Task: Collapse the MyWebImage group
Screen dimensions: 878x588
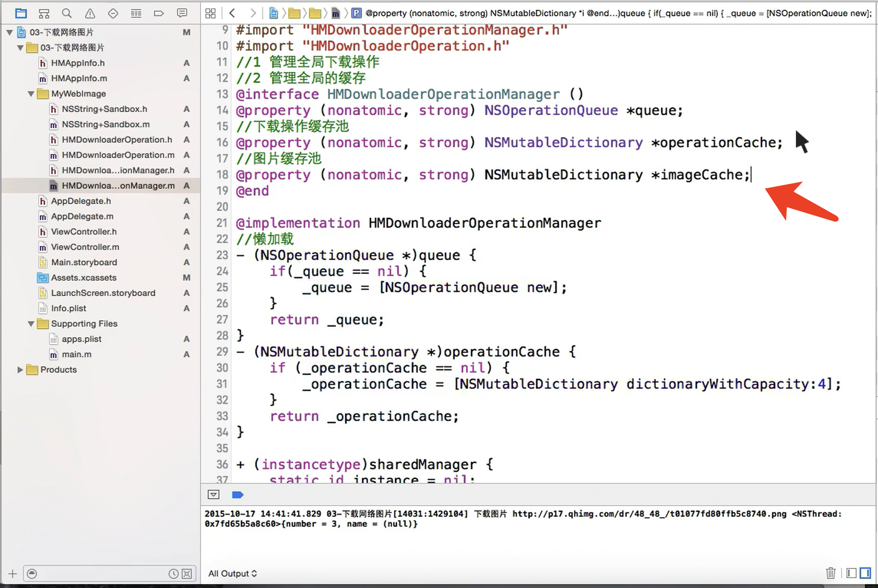Action: (31, 94)
